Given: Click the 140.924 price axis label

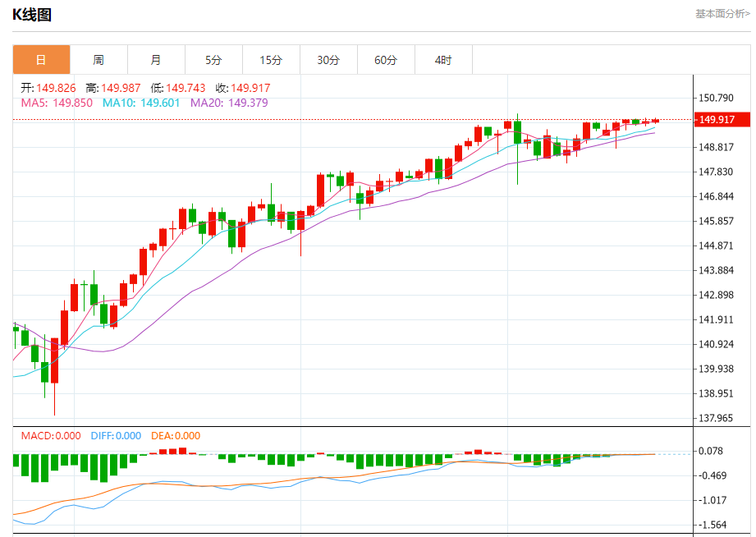Looking at the screenshot, I should [x=716, y=344].
